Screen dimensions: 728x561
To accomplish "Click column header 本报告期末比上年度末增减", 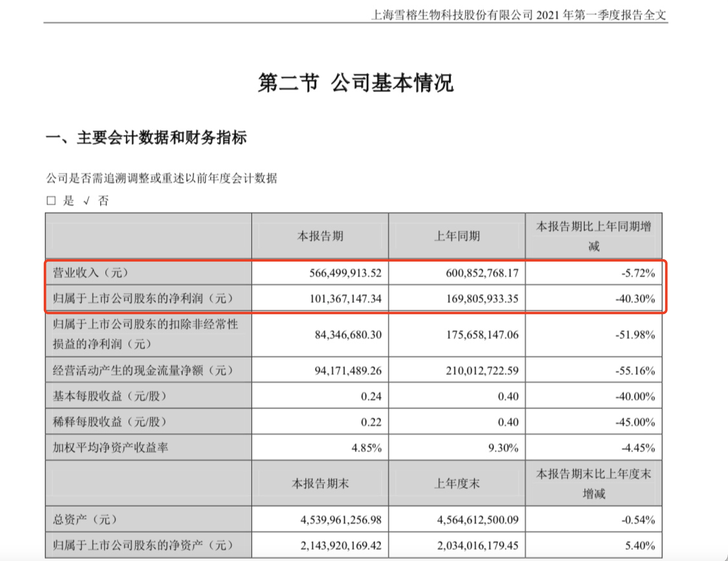I will coord(593,483).
